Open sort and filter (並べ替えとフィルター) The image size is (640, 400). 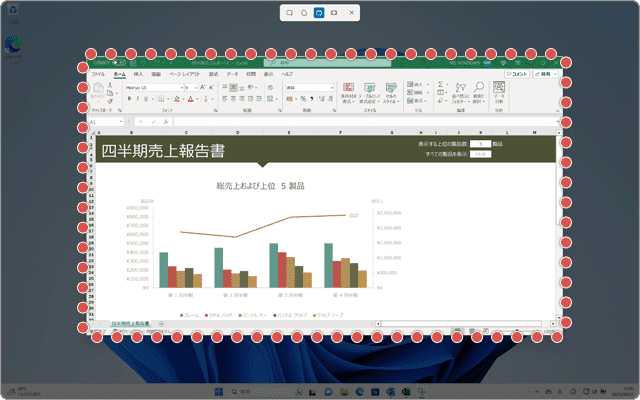click(x=458, y=93)
